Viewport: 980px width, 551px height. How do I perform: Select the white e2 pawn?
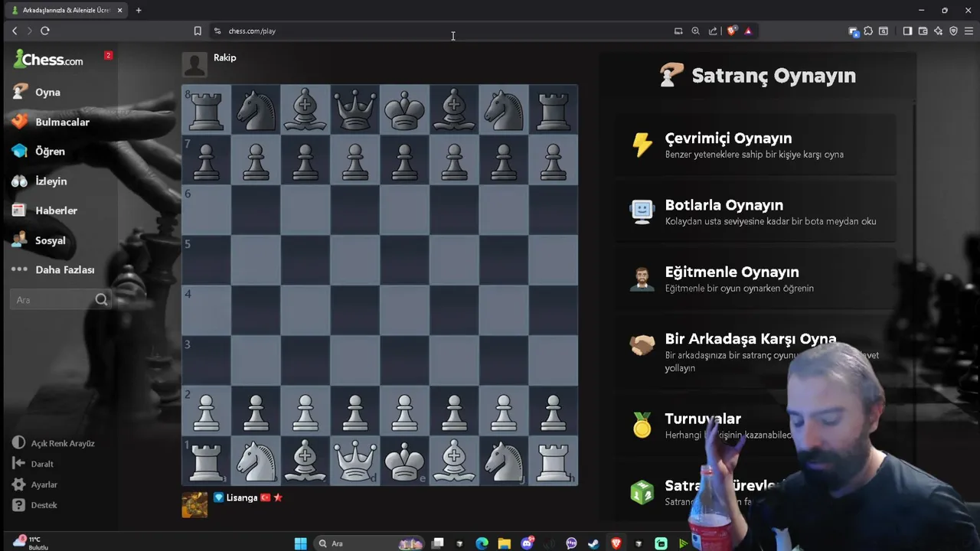pyautogui.click(x=404, y=411)
